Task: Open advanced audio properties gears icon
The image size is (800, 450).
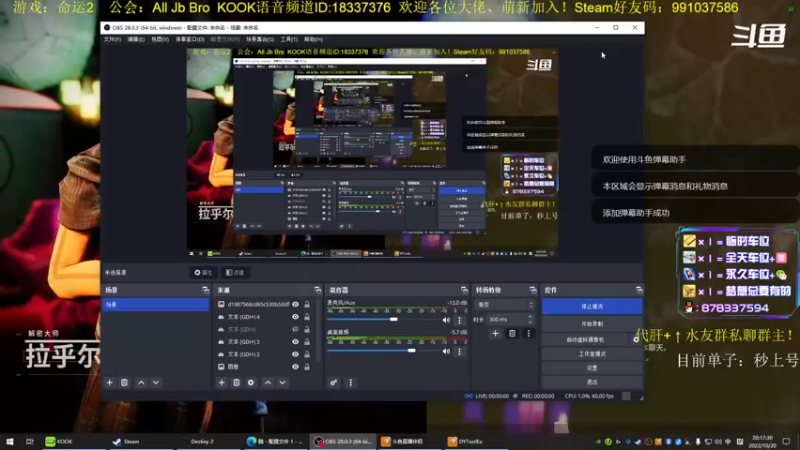Action: [334, 382]
